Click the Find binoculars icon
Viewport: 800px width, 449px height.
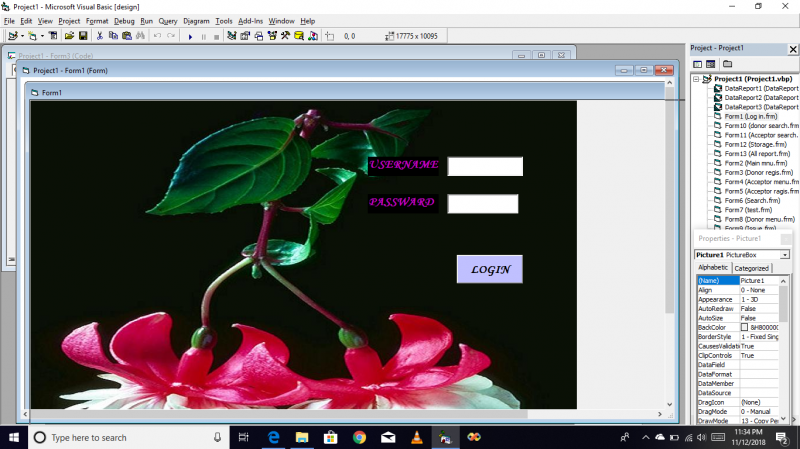coord(140,36)
